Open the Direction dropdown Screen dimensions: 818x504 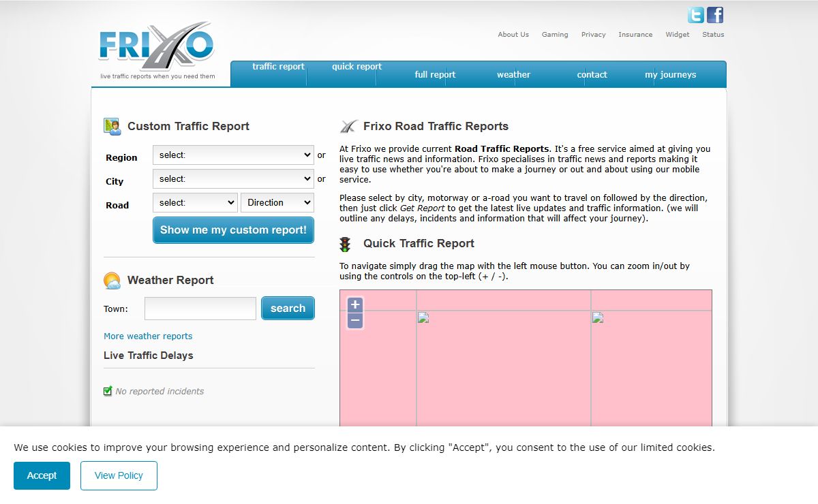click(277, 202)
